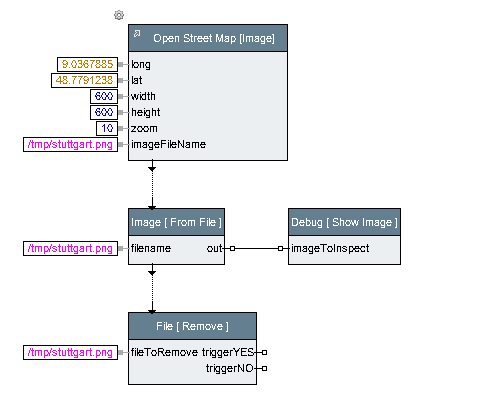
Task: Select the connection line between out and imageToInspect
Action: pos(256,248)
